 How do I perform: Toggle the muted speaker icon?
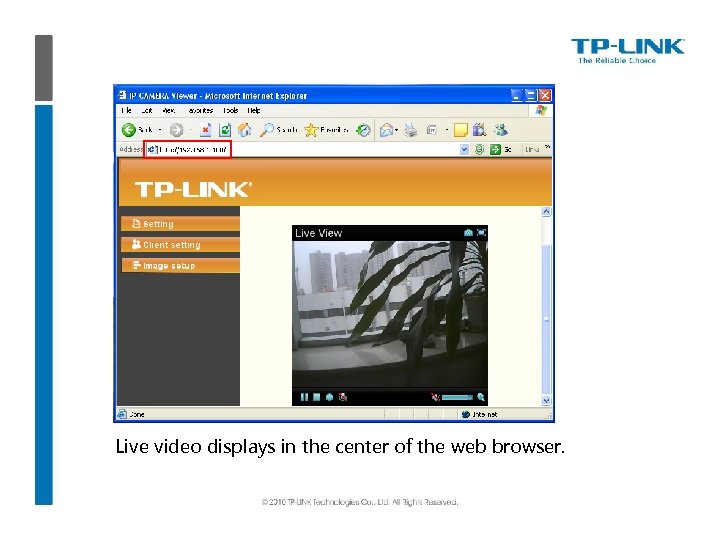(x=435, y=397)
